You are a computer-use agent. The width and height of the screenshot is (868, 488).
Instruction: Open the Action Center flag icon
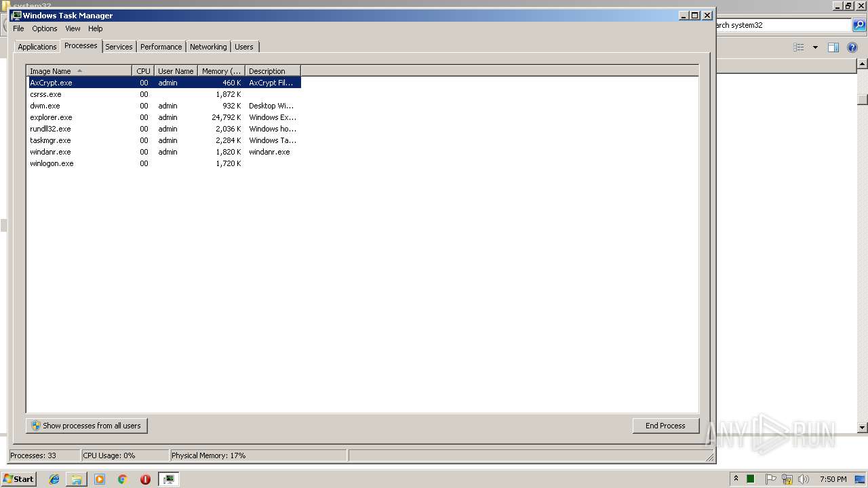(x=770, y=479)
